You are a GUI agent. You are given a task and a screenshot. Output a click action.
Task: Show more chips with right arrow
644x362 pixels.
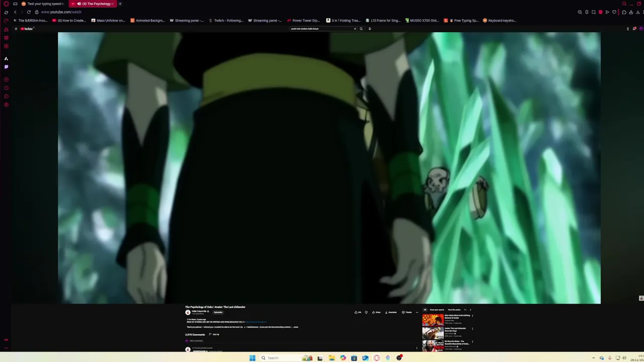(470, 310)
